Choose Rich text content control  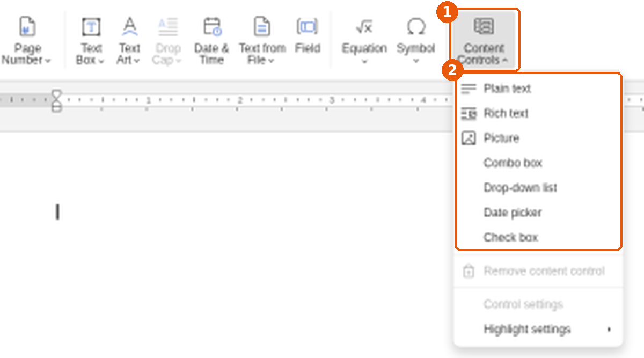click(x=538, y=113)
